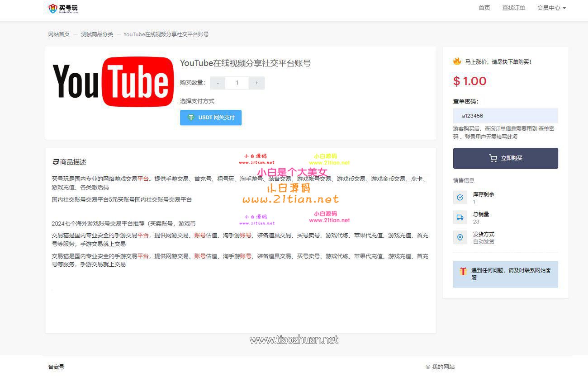
Task: Expand the 会员中心 dropdown menu
Action: pyautogui.click(x=551, y=8)
